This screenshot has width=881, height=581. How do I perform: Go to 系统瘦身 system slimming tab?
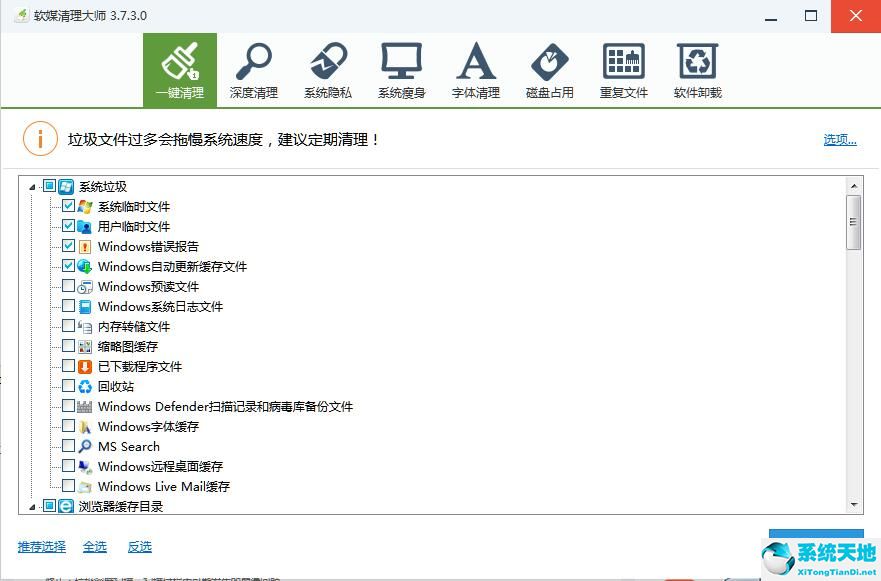click(x=401, y=70)
